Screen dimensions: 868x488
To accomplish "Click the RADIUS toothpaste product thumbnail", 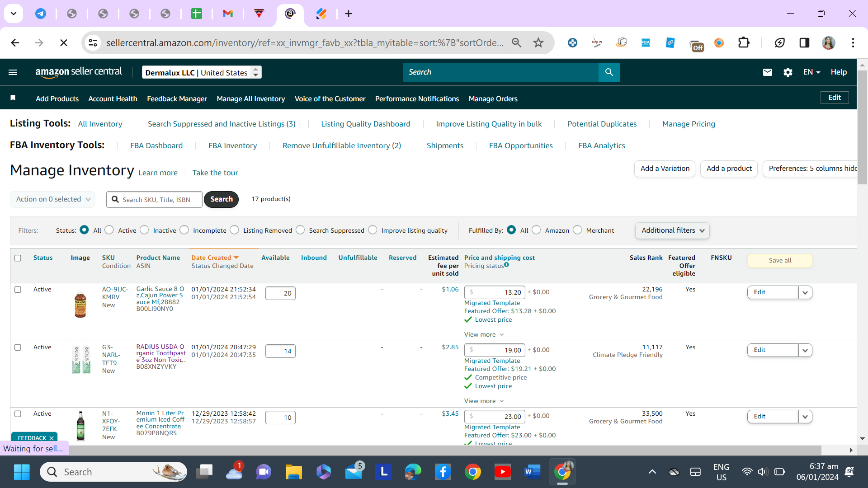I will tap(81, 360).
